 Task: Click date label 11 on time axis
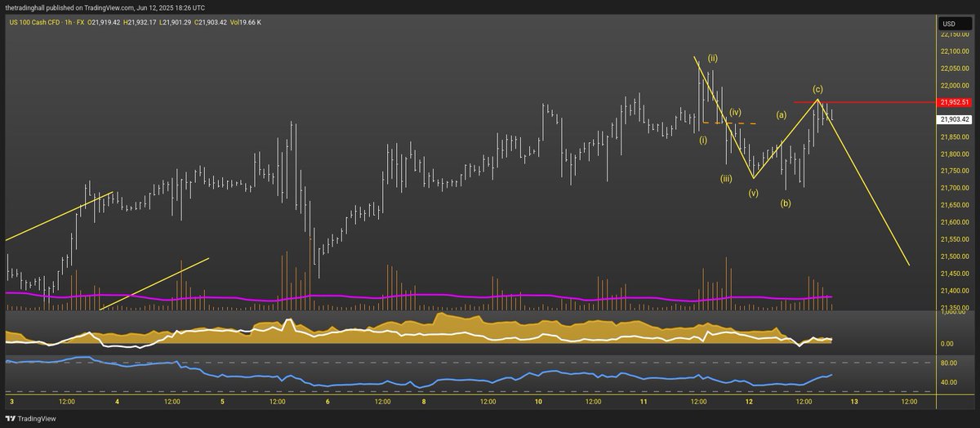644,402
